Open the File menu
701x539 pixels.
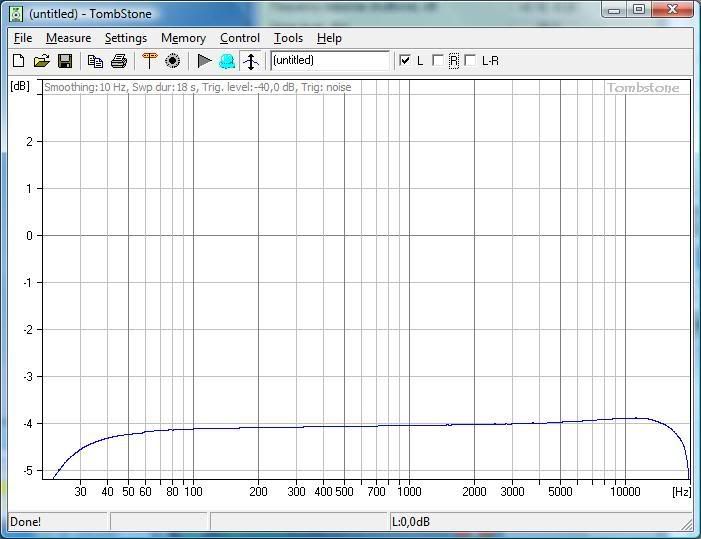pyautogui.click(x=23, y=38)
